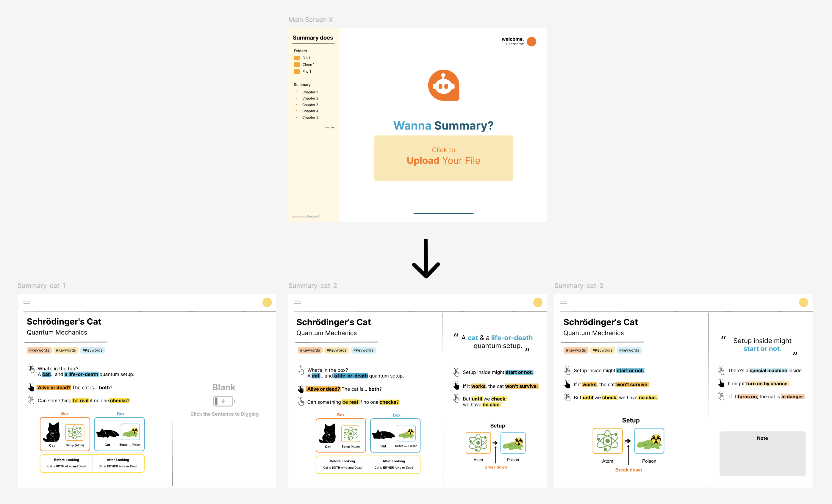Open Phy 1 folder

(x=306, y=72)
